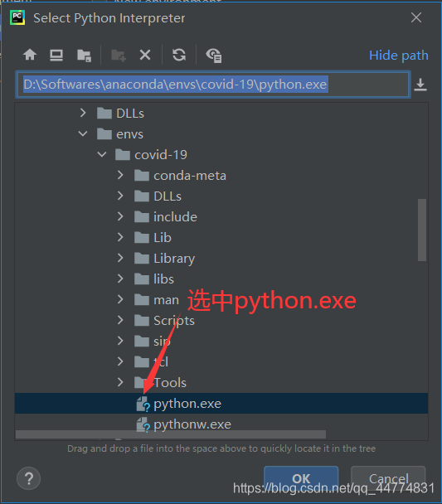Refresh the file tree icon
Image resolution: width=442 pixels, height=504 pixels.
[179, 55]
